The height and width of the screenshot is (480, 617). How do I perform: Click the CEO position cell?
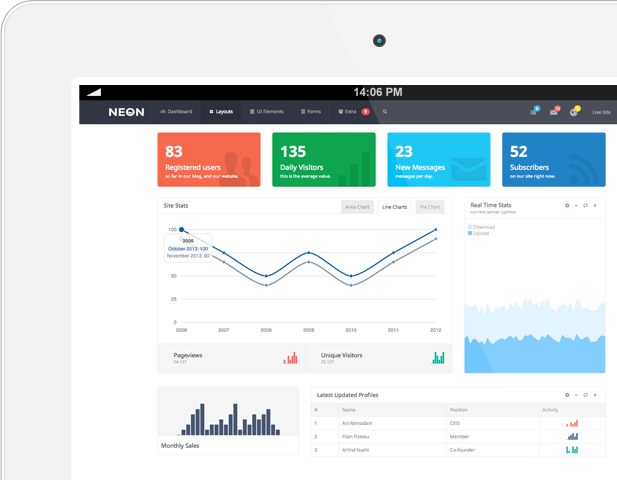point(454,423)
